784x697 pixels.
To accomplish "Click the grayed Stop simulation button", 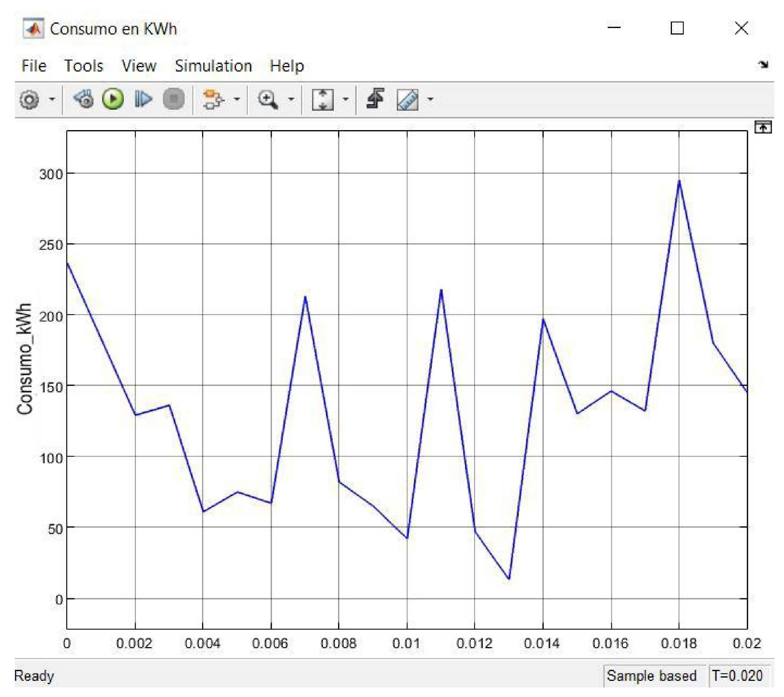I will pos(173,99).
